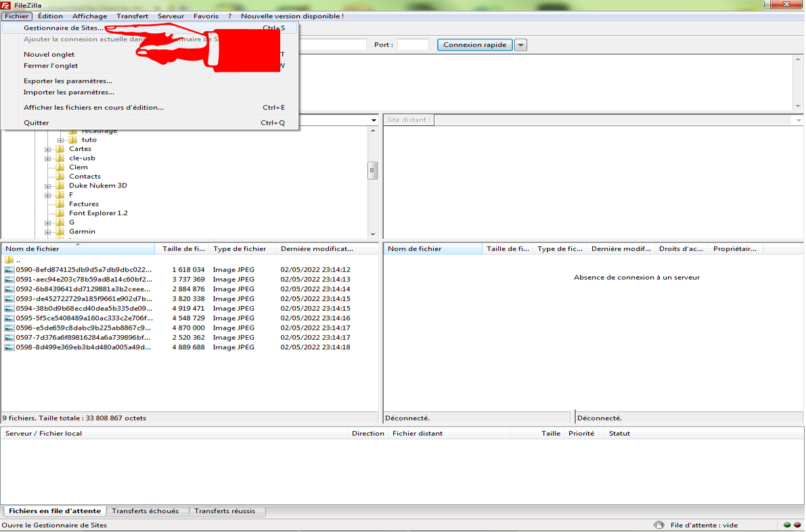The height and width of the screenshot is (532, 806).
Task: Click the JPEG icon of file 0598-8d499e369eb3...
Action: click(x=9, y=347)
